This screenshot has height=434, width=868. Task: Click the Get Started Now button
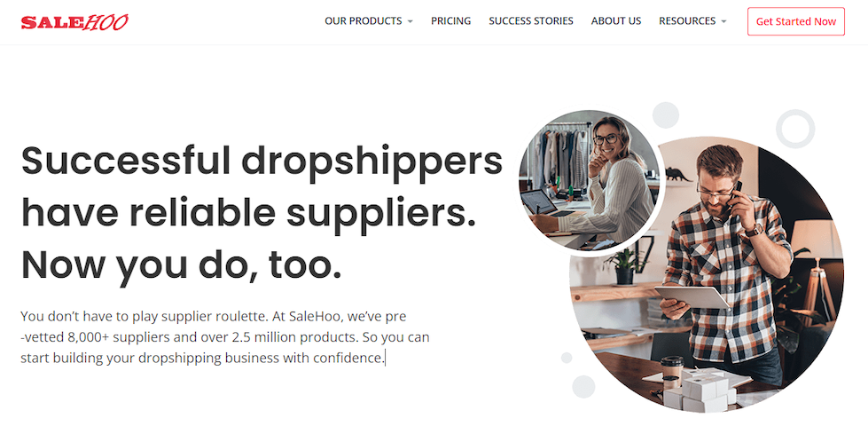pos(796,21)
